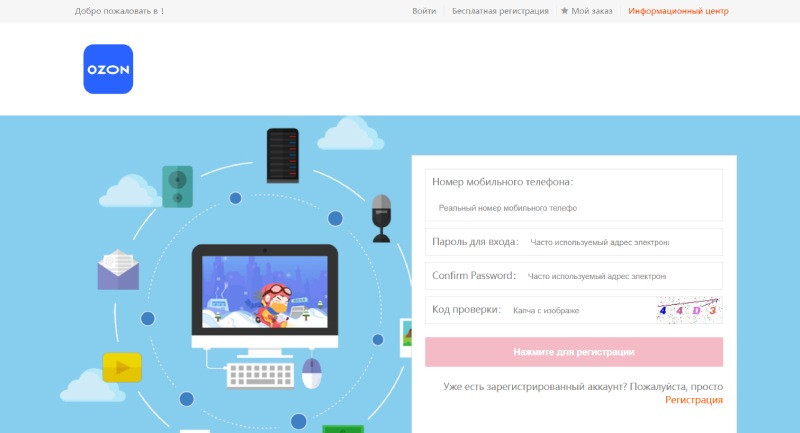Refresh the 44D3 captcha image
Screen dimensions: 800x433
click(x=689, y=310)
